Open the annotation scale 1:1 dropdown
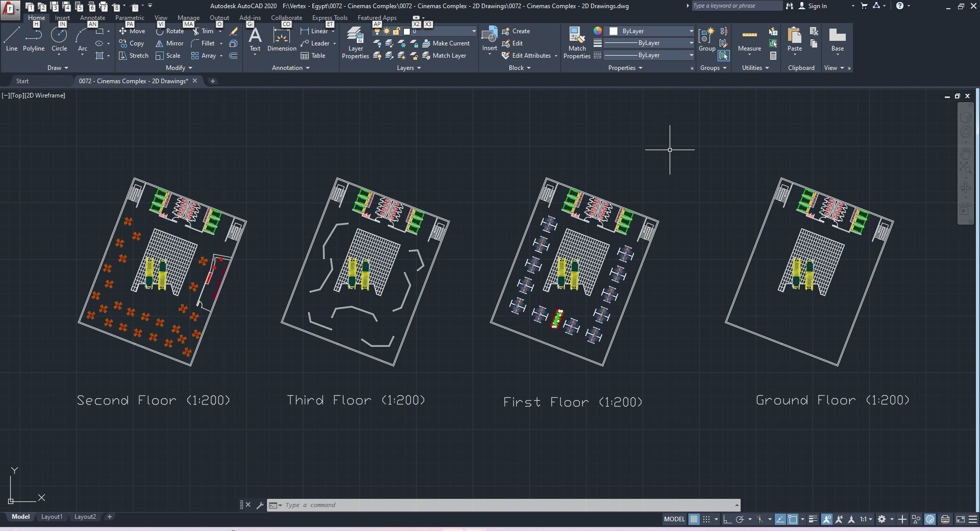This screenshot has width=980, height=531. tap(866, 519)
